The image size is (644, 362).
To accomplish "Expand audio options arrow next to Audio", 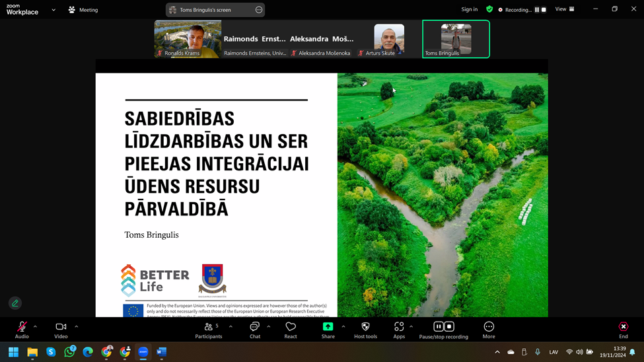I will [35, 327].
